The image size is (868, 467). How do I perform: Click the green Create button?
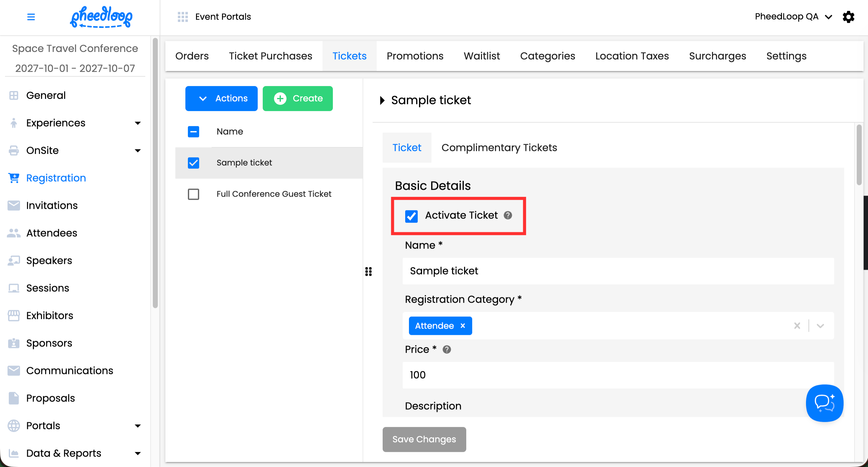click(x=297, y=98)
